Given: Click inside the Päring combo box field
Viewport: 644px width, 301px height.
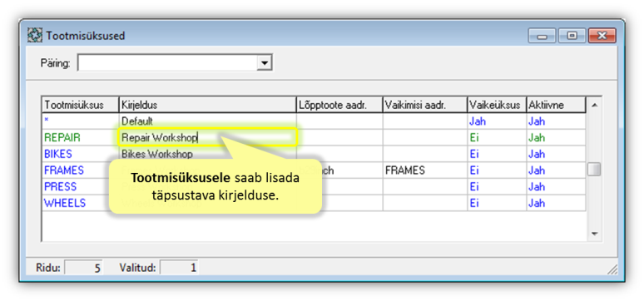Looking at the screenshot, I should pyautogui.click(x=167, y=63).
